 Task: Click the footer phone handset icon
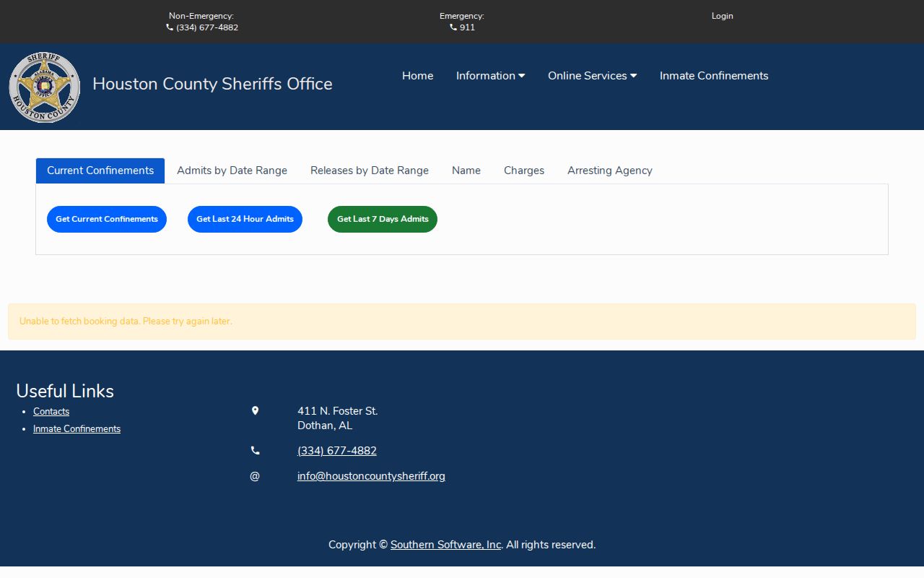[255, 451]
